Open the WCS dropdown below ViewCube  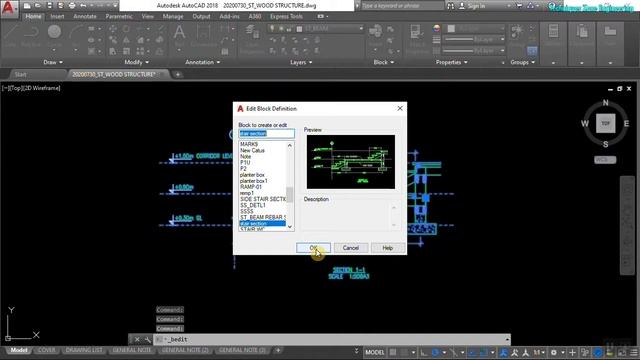[x=605, y=160]
